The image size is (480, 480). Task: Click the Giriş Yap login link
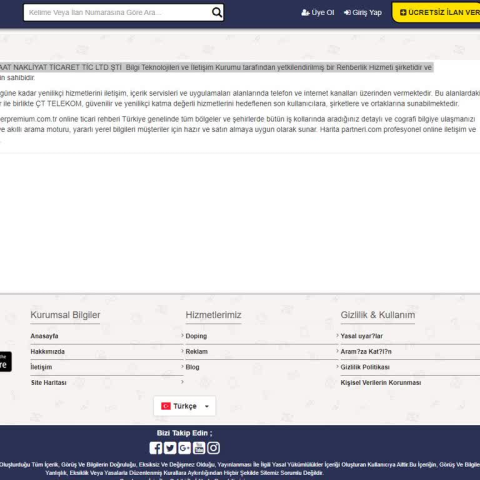[363, 13]
